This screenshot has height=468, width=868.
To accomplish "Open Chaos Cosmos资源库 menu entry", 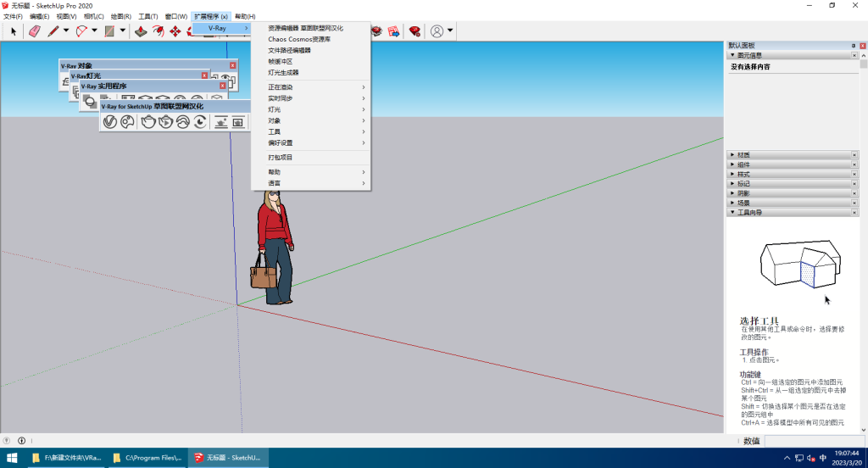I will [299, 39].
